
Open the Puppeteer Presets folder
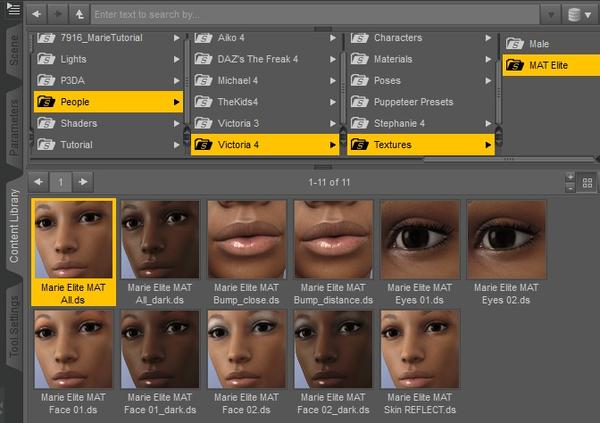point(421,102)
